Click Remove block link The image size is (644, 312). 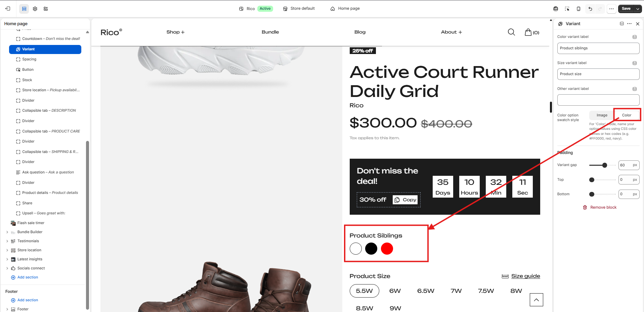pyautogui.click(x=603, y=207)
